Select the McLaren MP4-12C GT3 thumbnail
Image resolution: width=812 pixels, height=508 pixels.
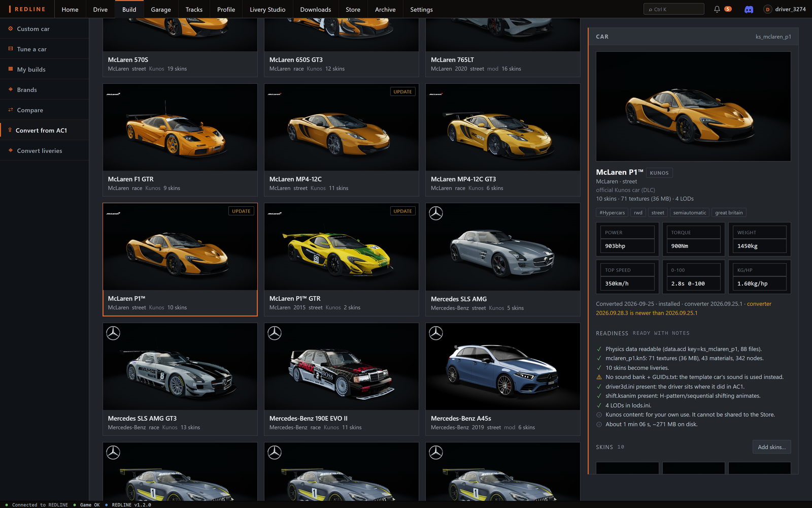503,128
